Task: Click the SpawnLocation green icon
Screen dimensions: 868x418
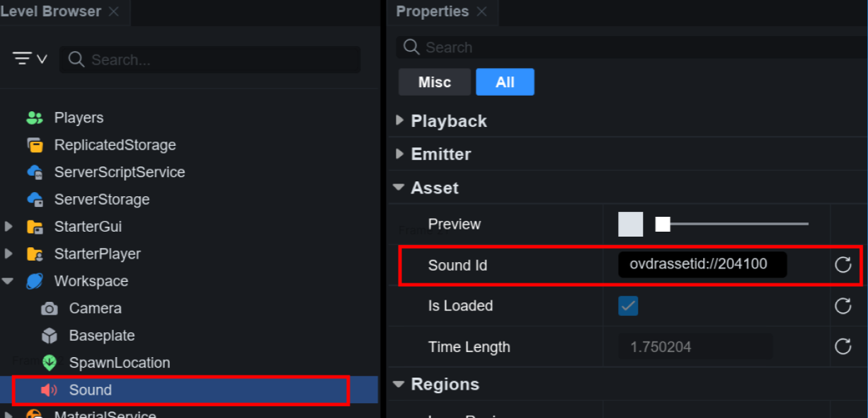Action: pyautogui.click(x=50, y=363)
